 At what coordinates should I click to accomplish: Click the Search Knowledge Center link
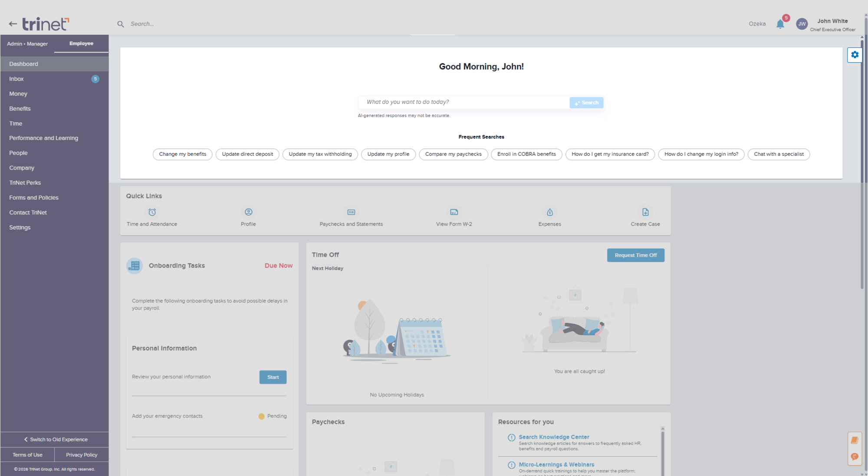pos(554,437)
